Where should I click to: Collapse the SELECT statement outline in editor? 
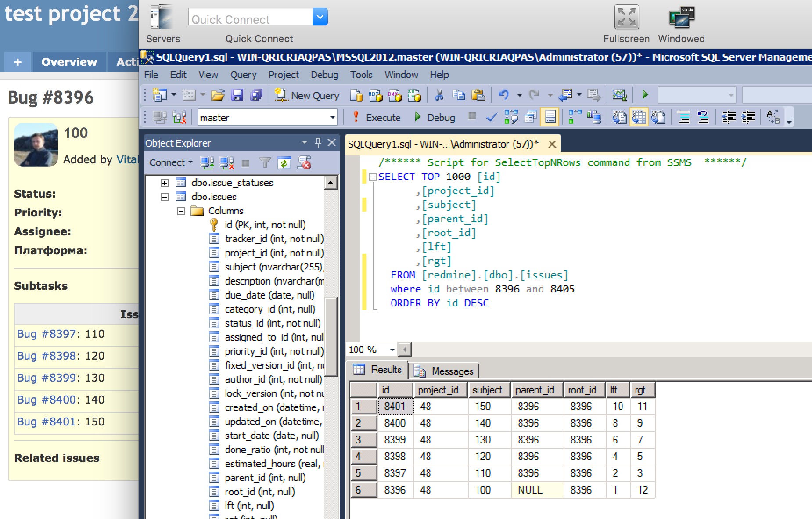tap(373, 177)
